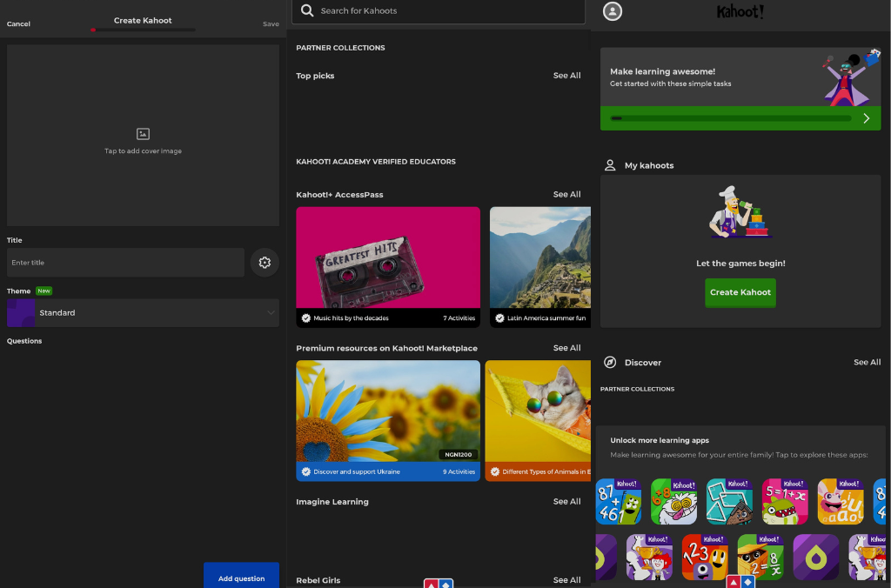This screenshot has height=588, width=891.
Task: Open the sunflower Ukraine thumbnail
Action: pyautogui.click(x=388, y=411)
